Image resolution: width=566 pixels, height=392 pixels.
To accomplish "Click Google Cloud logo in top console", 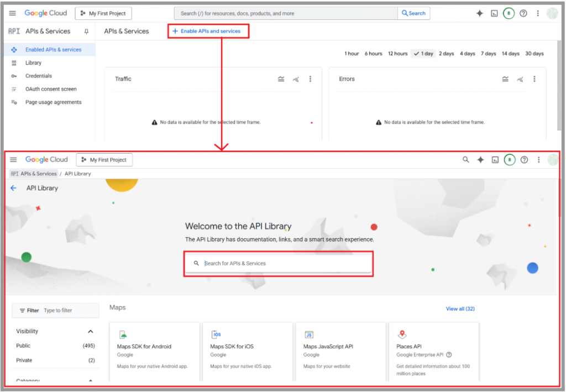I will coord(46,13).
